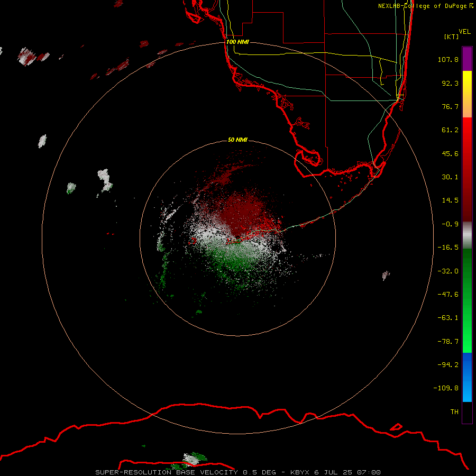Click the -0.9 velocity legend value
The image size is (476, 476).
450,224
